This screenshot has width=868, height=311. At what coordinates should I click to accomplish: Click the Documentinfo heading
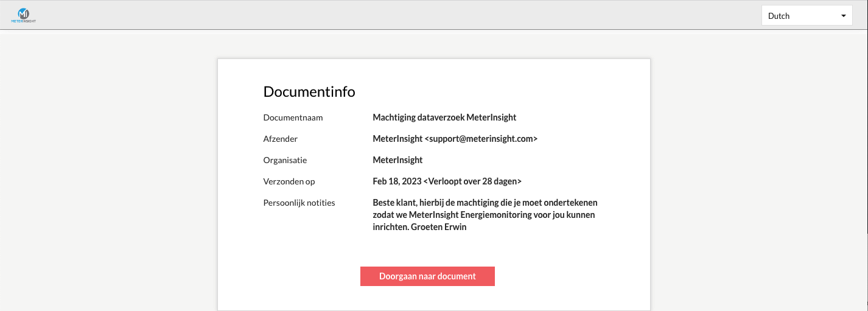(x=309, y=92)
